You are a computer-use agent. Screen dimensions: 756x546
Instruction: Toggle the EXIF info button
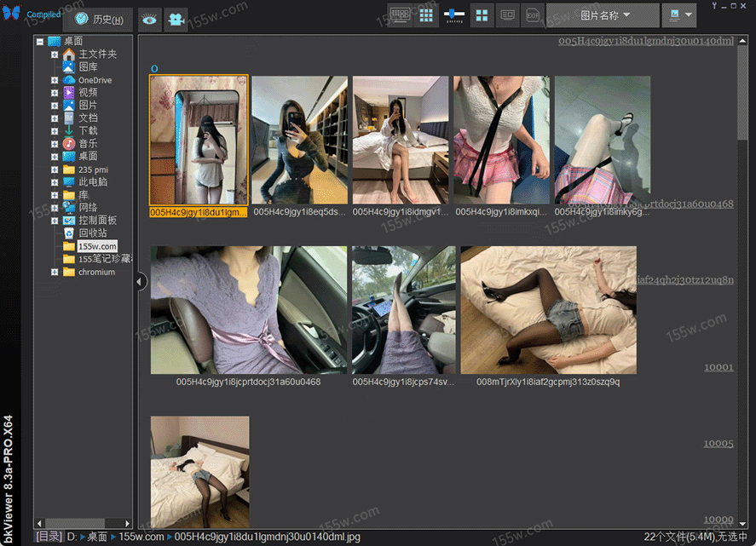[x=533, y=15]
